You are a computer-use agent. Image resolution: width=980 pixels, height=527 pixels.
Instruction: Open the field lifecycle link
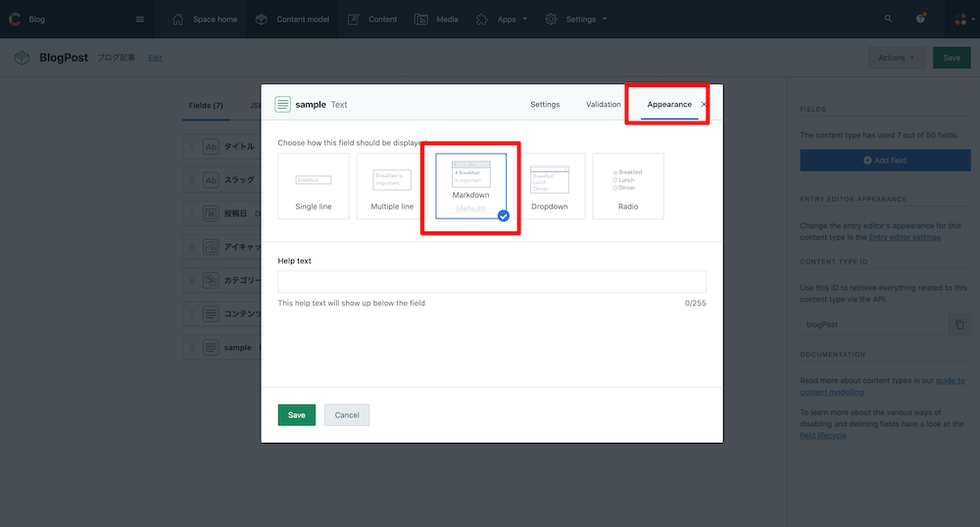coord(823,436)
